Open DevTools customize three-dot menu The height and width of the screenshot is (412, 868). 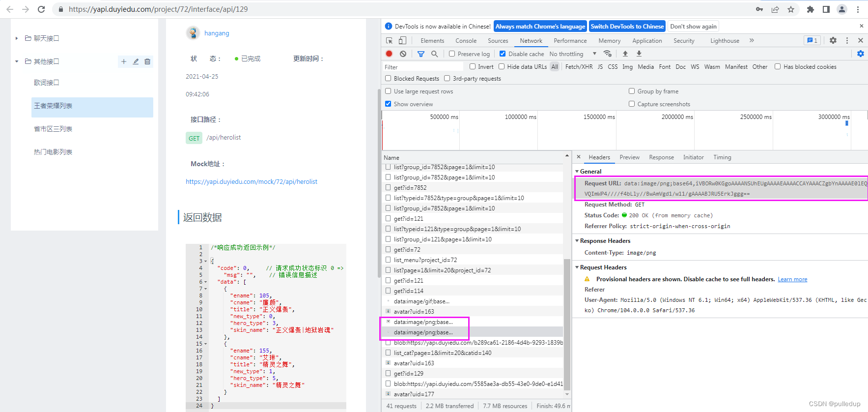click(x=847, y=41)
